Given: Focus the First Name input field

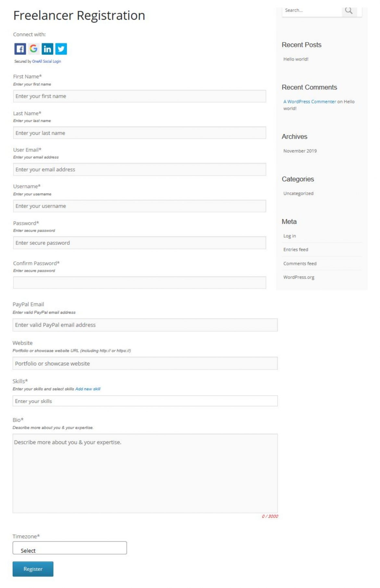Looking at the screenshot, I should 139,96.
